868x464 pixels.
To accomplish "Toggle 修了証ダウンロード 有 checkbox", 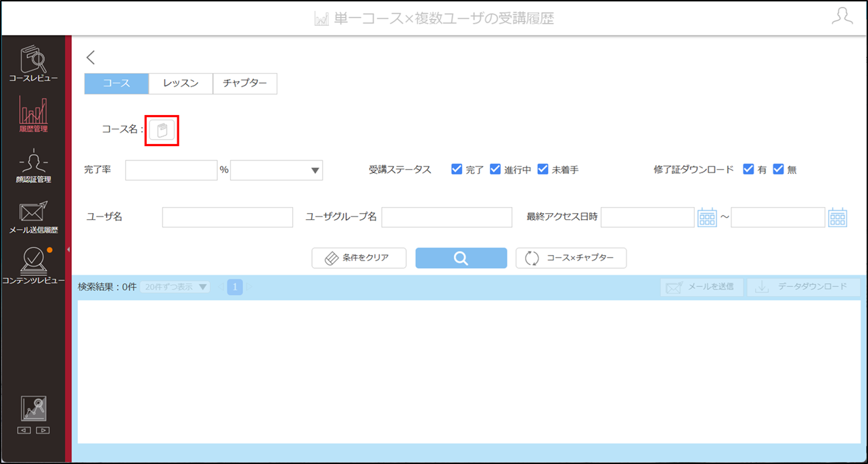I will pos(748,169).
